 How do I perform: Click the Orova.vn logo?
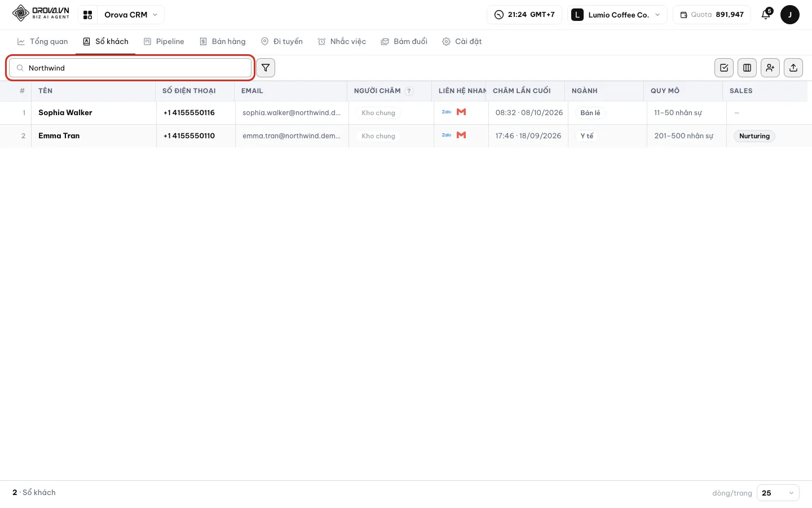pos(41,14)
